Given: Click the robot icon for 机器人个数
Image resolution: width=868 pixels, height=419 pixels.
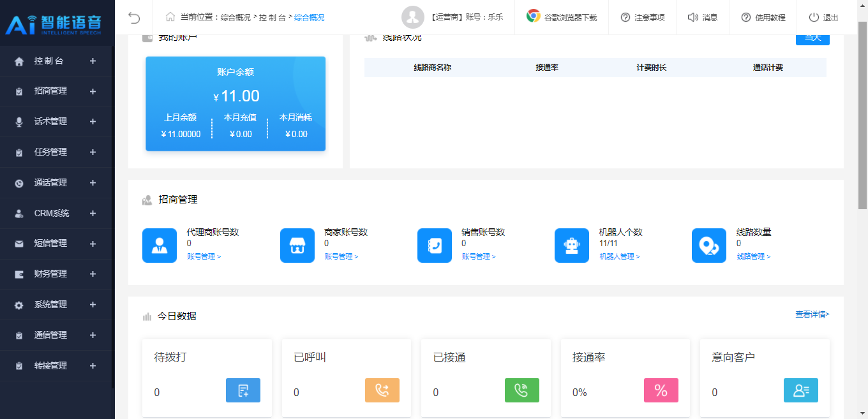Looking at the screenshot, I should pyautogui.click(x=572, y=246).
